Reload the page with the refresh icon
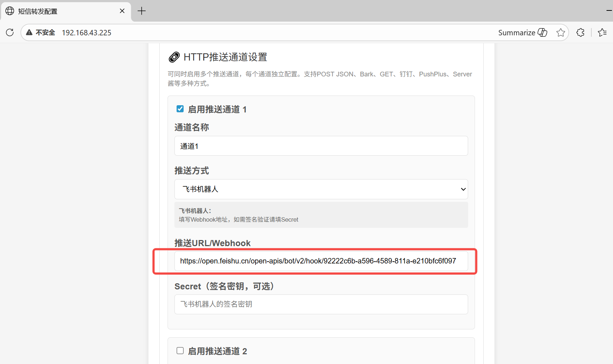613x364 pixels. coord(10,32)
